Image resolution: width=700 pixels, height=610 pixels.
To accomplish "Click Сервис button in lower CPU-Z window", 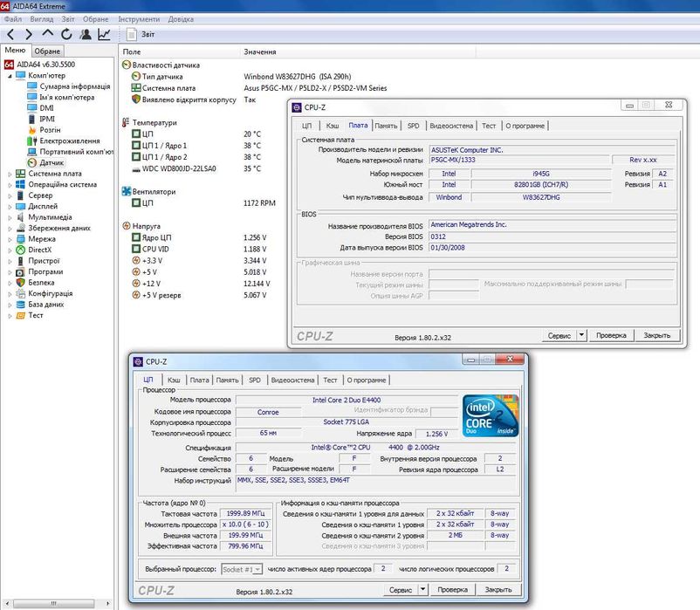I will coord(401,590).
